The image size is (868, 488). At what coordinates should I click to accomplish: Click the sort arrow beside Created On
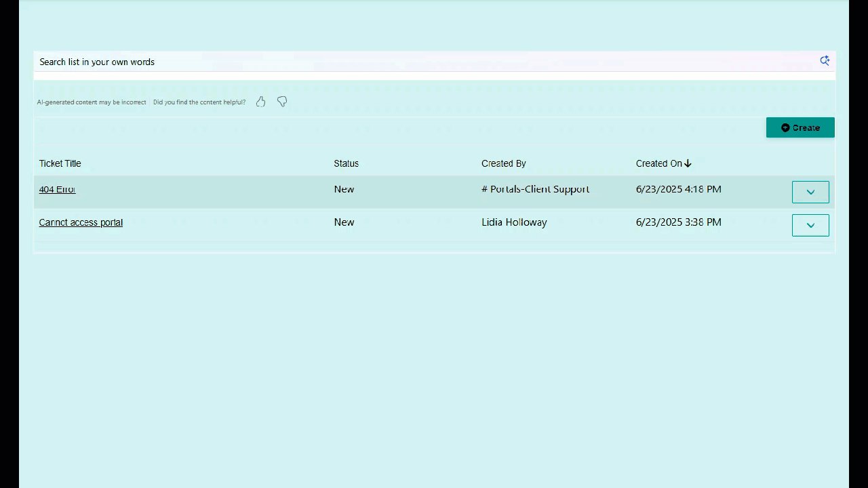[x=688, y=163]
